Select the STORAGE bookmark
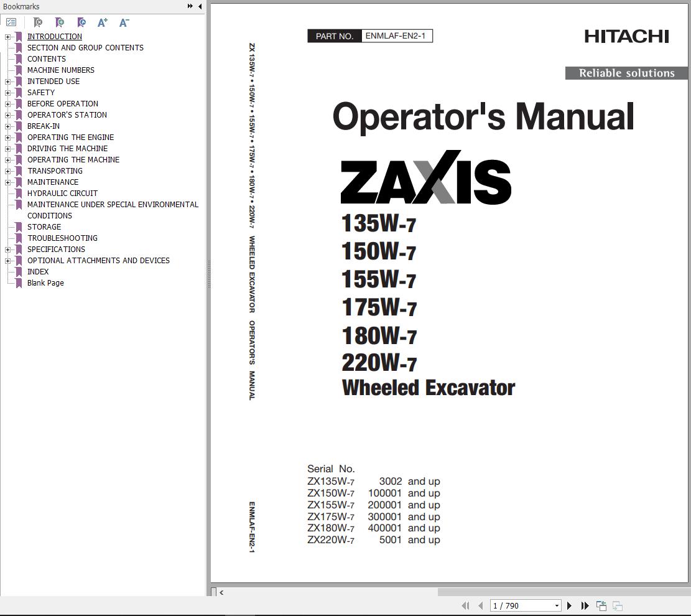 pos(44,226)
